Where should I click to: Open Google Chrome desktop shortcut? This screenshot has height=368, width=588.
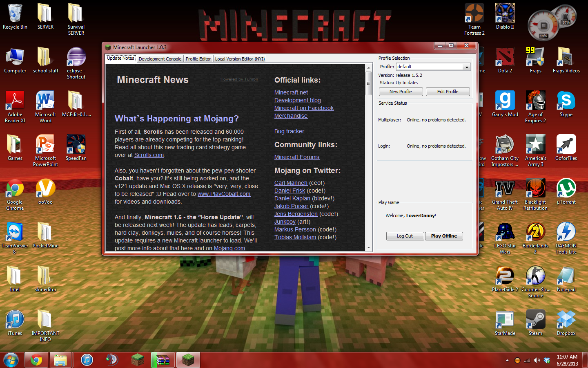click(x=15, y=194)
